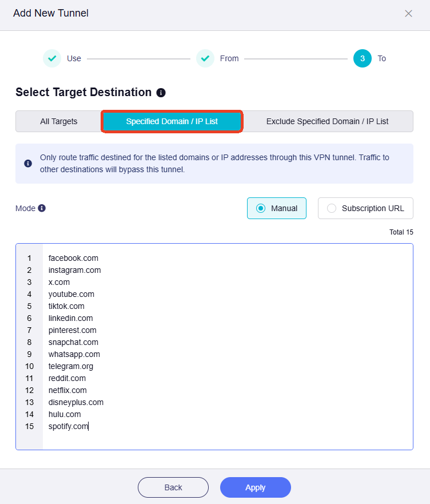Click the info icon beside Select Target Destination
This screenshot has width=430, height=504.
click(161, 93)
